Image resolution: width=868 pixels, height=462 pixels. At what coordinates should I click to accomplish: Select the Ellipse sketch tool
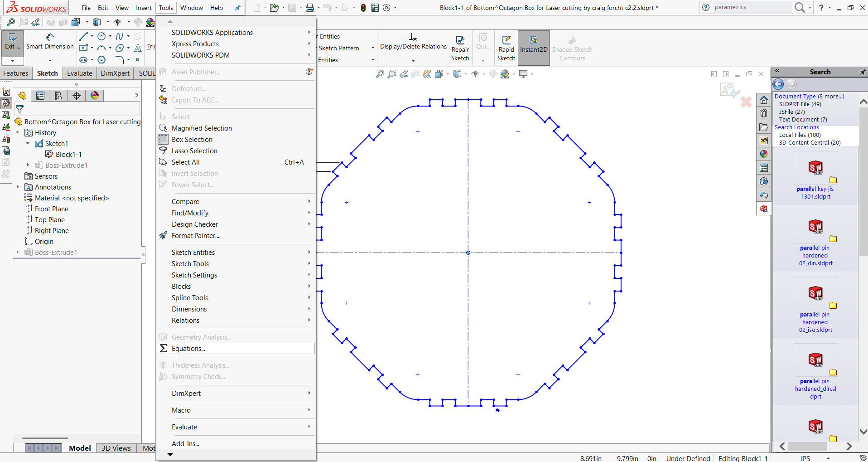point(120,48)
